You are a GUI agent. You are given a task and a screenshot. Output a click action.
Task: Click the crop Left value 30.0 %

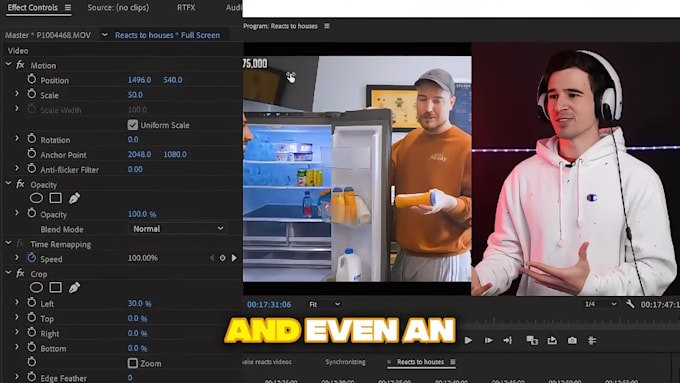click(x=140, y=303)
